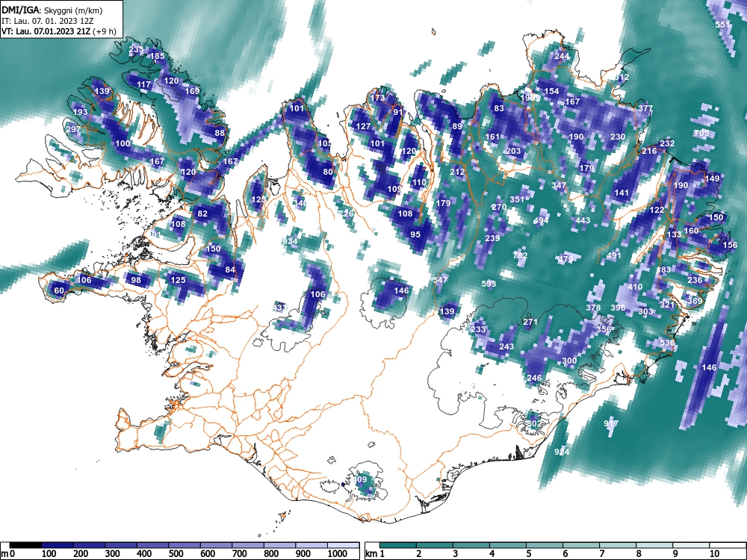Select the map value '185'
Screen dimensions: 747x560
(x=157, y=56)
